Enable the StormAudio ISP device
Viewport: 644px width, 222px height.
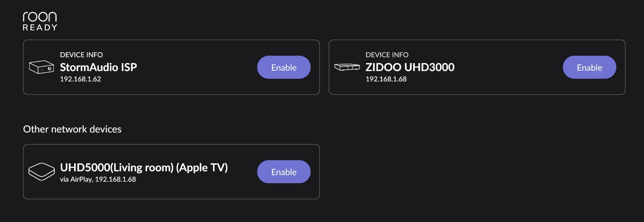(284, 67)
